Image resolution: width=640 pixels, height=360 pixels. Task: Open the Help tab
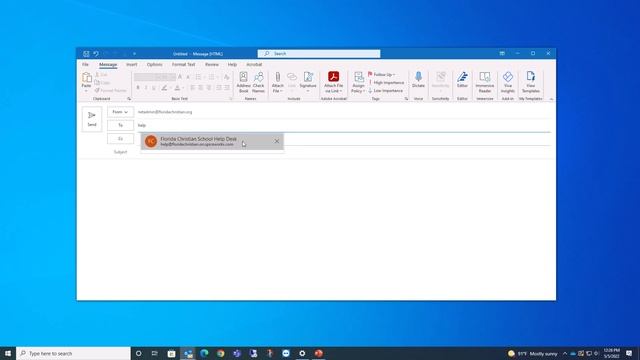click(232, 64)
